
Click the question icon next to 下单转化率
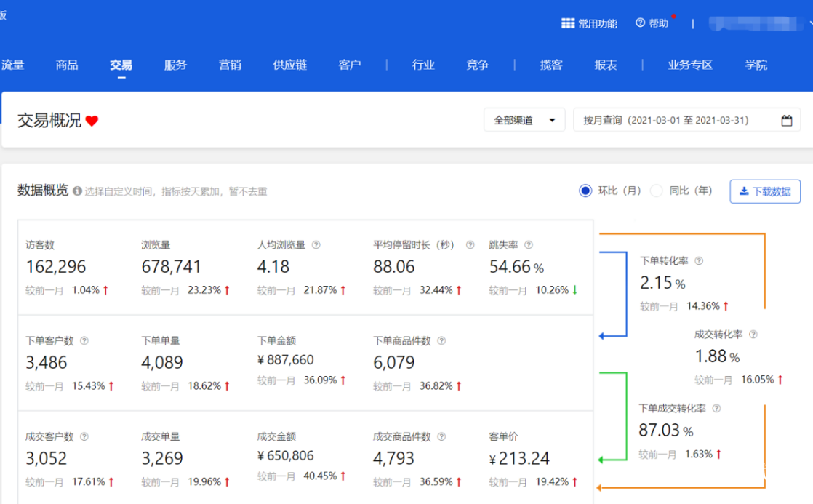[699, 259]
